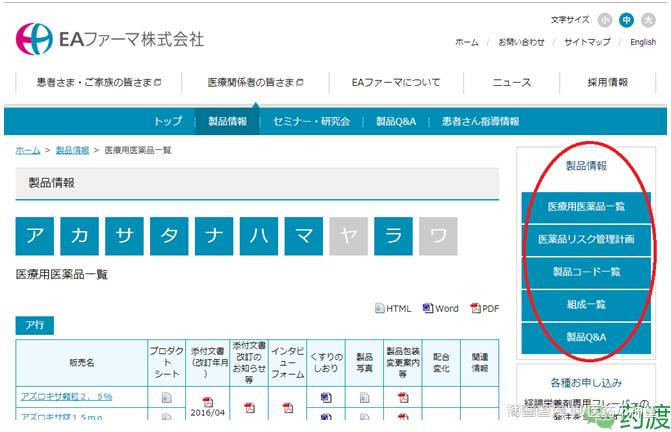This screenshot has width=671, height=432.
Task: Open インタビューフォーム PDF icon
Action: coord(288,408)
